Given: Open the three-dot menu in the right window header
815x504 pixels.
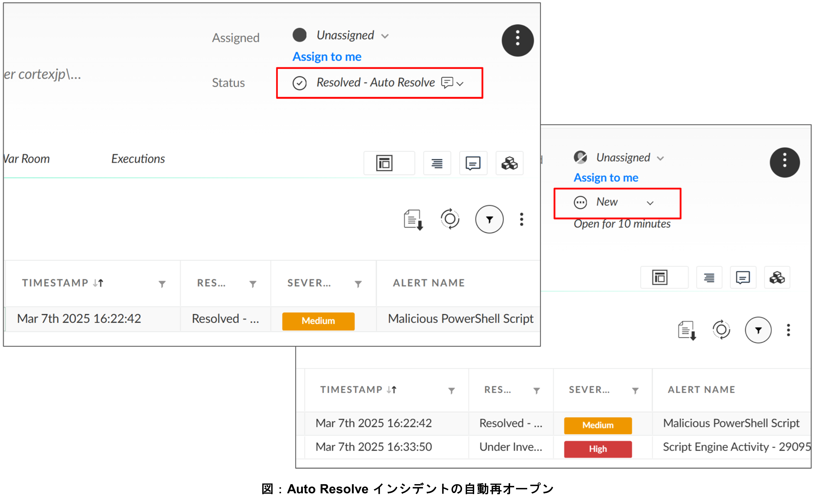Looking at the screenshot, I should click(x=784, y=162).
